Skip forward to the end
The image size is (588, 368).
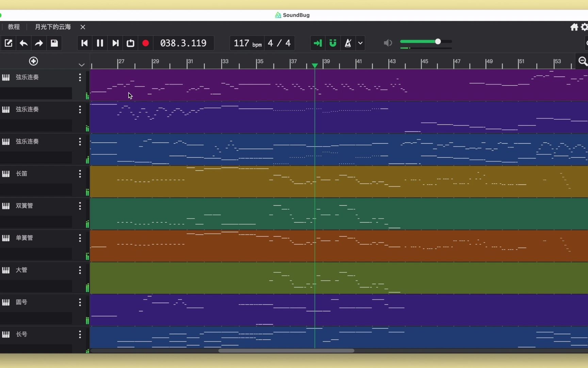[x=115, y=43]
